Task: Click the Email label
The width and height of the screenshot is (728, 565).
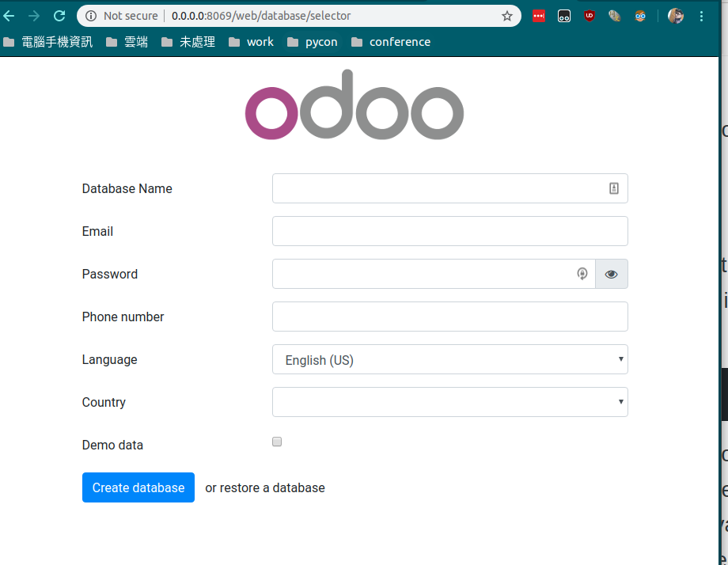Action: click(97, 231)
